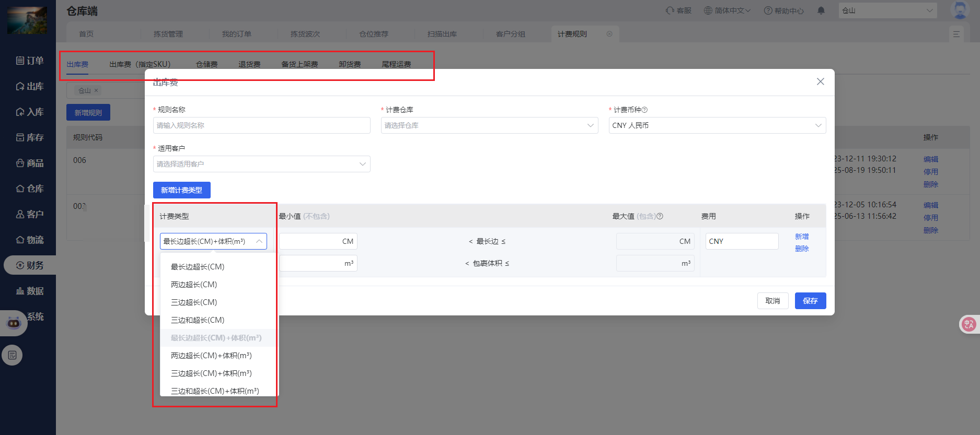Select 最长边超长(CM) option

[219, 267]
